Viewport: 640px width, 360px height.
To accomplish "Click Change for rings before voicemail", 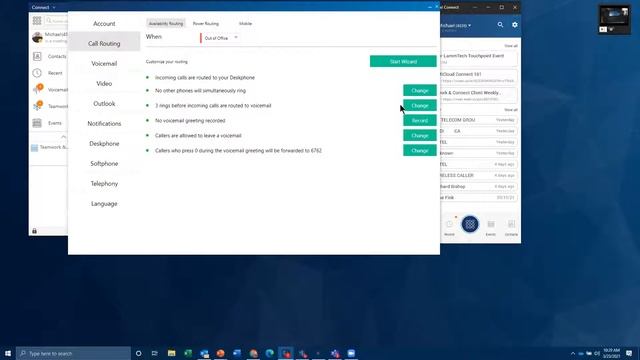I will click(420, 105).
